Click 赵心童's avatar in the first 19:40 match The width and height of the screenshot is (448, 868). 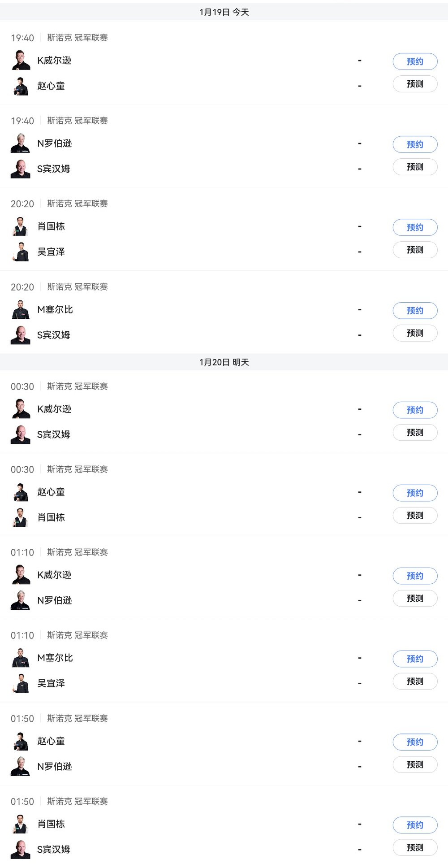point(21,86)
